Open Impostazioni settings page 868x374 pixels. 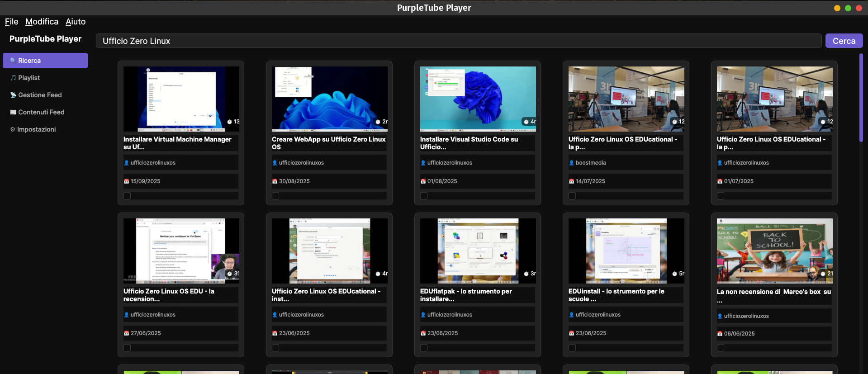coord(45,129)
